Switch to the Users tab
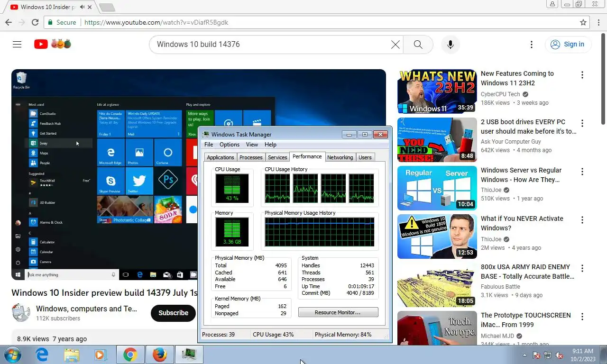Viewport: 607px width, 364px height. [365, 157]
